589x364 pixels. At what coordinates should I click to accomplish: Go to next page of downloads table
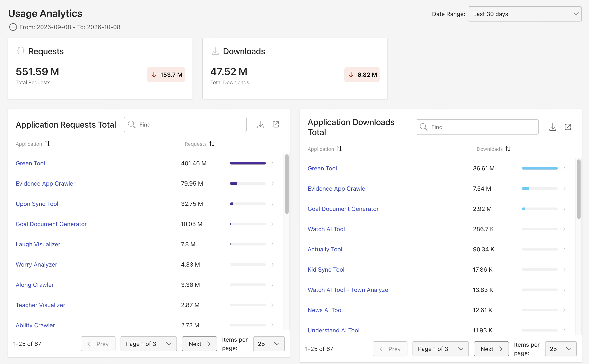(491, 349)
